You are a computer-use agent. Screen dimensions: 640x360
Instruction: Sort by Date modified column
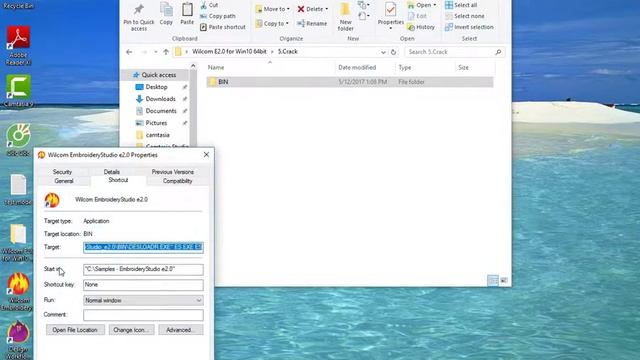[357, 68]
